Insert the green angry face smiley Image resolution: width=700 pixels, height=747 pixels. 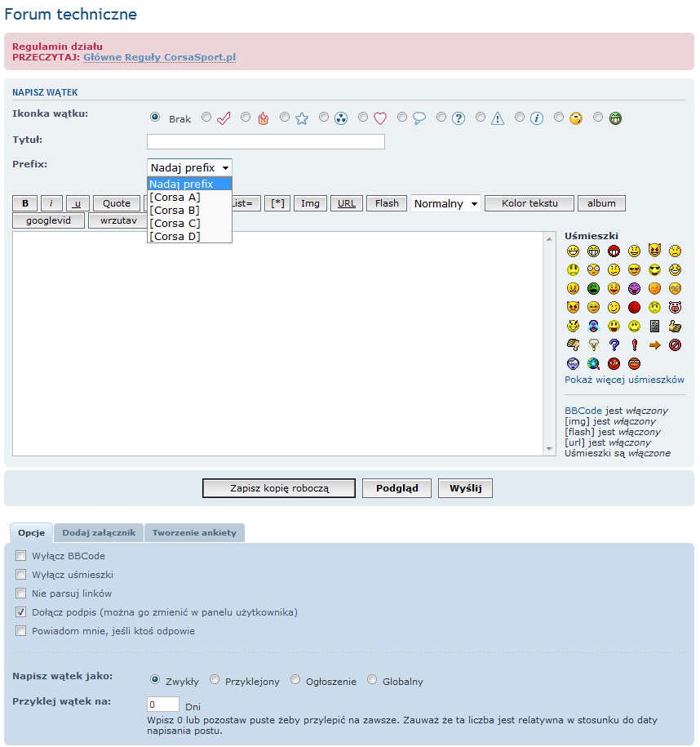coord(593,288)
